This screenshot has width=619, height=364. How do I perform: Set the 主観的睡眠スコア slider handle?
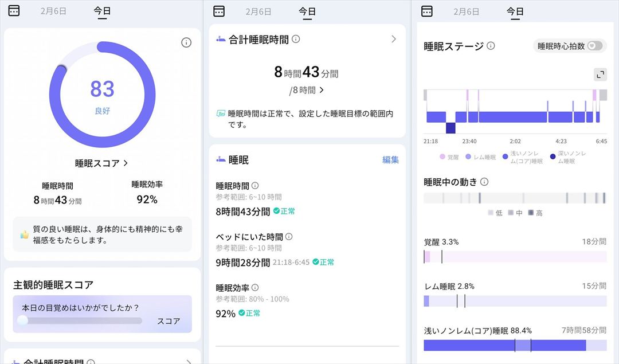click(x=23, y=320)
